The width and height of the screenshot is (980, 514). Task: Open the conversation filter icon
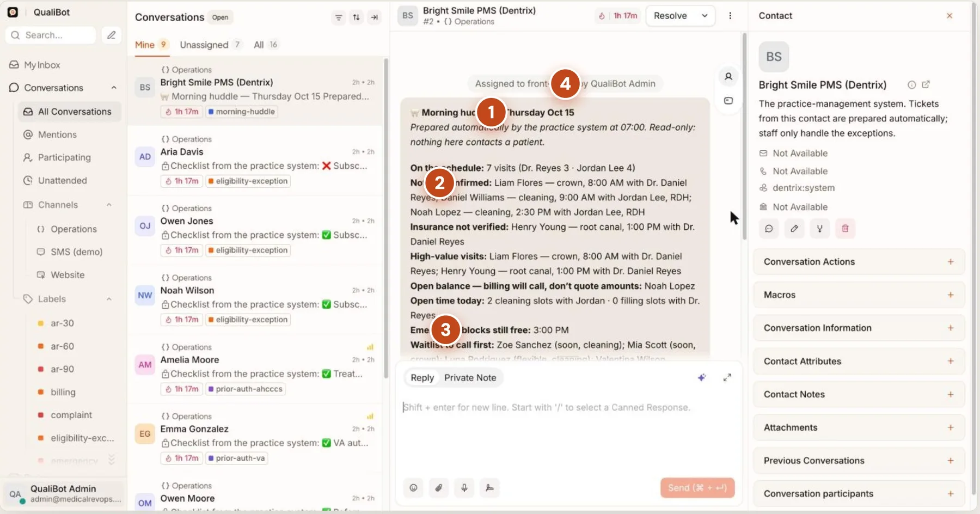click(x=339, y=17)
